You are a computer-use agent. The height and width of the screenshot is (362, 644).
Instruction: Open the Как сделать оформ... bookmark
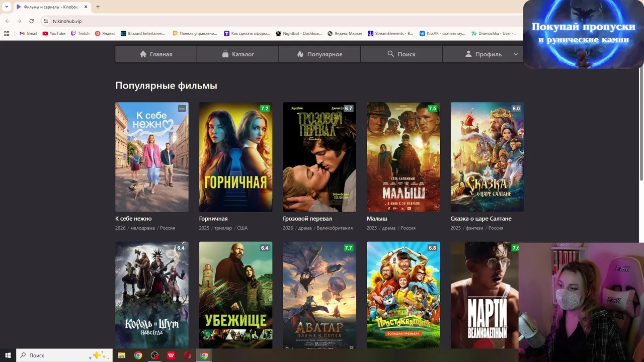point(247,34)
